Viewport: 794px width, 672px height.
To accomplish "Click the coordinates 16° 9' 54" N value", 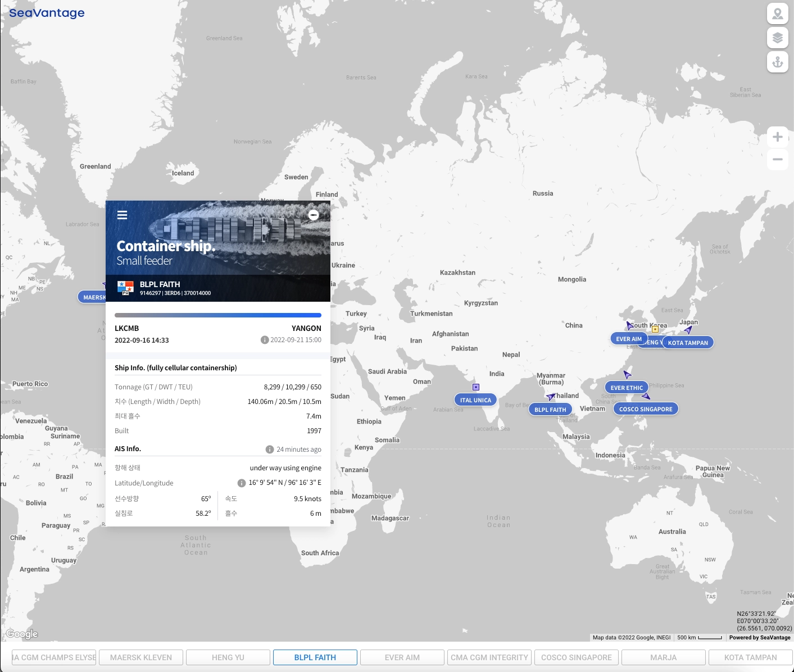I will click(x=285, y=483).
